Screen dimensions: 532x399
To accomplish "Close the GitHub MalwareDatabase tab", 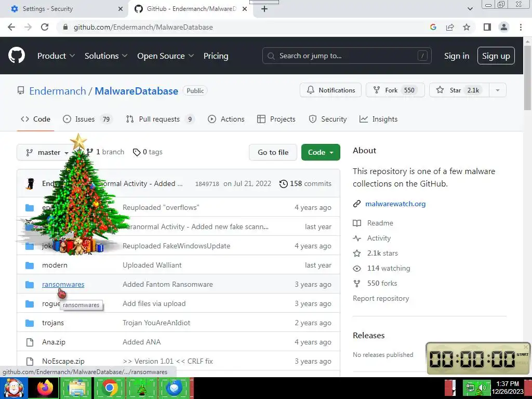I will tap(245, 9).
